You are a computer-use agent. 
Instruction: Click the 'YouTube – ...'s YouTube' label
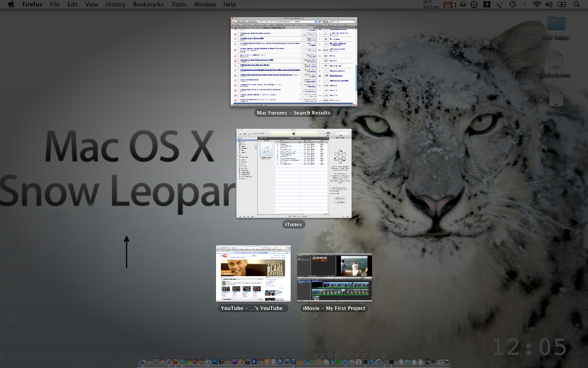coord(253,308)
